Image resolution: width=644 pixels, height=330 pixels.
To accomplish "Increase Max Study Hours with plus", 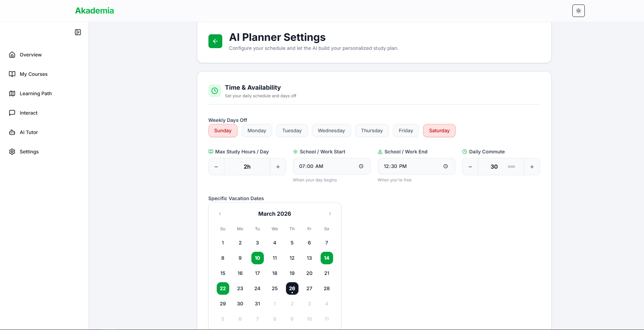I will tap(278, 167).
